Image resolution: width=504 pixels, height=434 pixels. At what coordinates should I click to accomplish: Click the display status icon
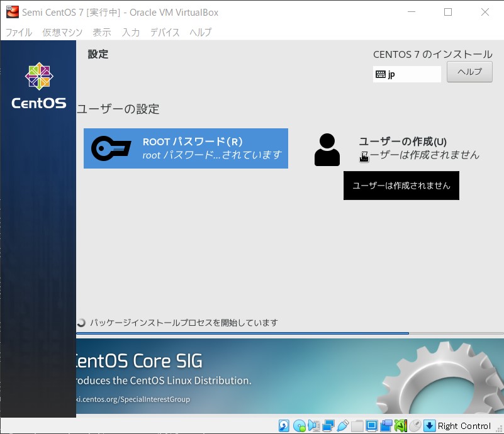[372, 426]
